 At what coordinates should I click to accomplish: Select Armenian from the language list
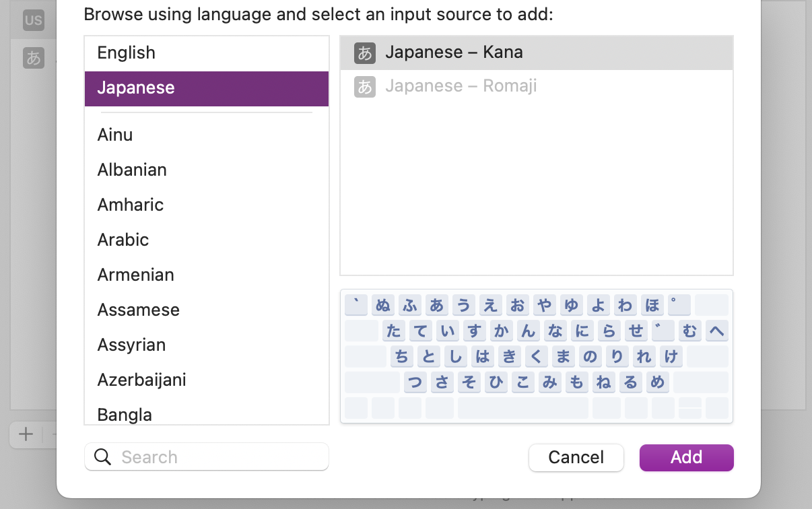point(136,275)
